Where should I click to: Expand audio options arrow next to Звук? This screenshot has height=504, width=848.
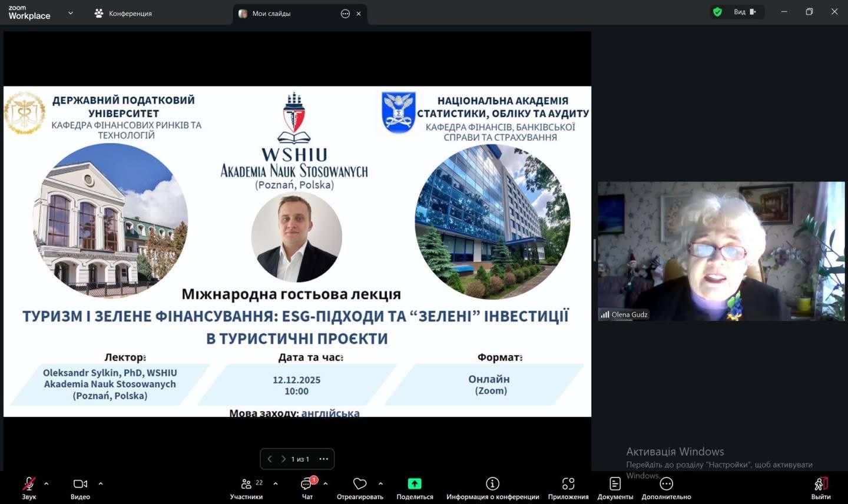[x=47, y=483]
